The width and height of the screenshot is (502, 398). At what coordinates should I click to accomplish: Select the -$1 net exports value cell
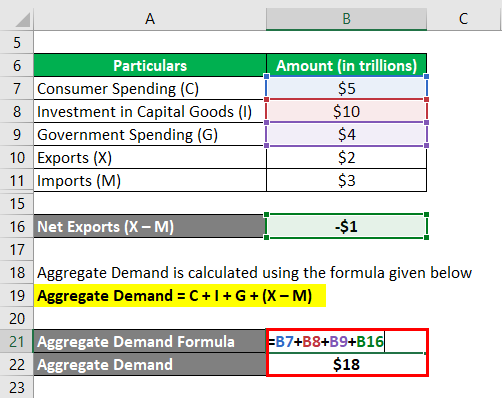tap(346, 226)
